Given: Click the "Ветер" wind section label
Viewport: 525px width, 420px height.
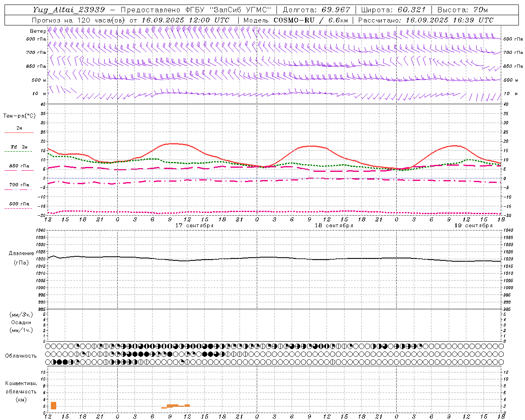Looking at the screenshot, I should click(38, 31).
